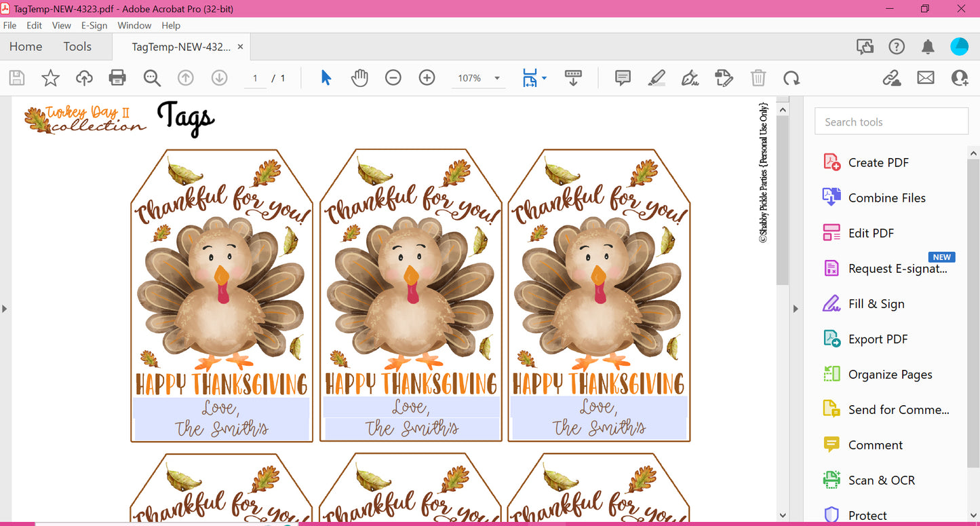Screen dimensions: 980x526
Task: Open the Window menu
Action: [134, 25]
